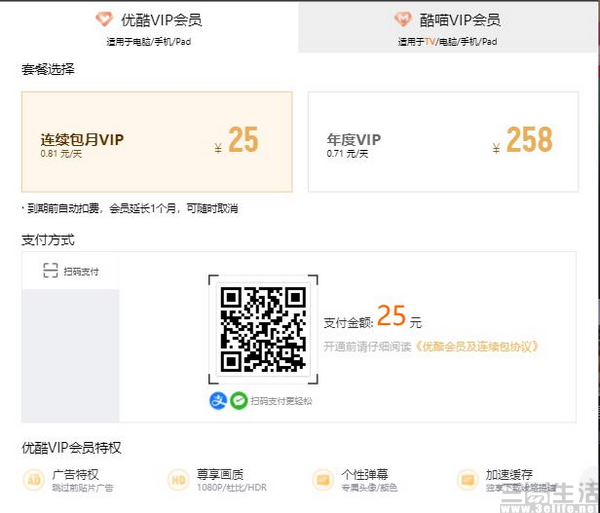The width and height of the screenshot is (600, 513).
Task: Select the 年度VIP ¥258 plan
Action: coord(443,142)
